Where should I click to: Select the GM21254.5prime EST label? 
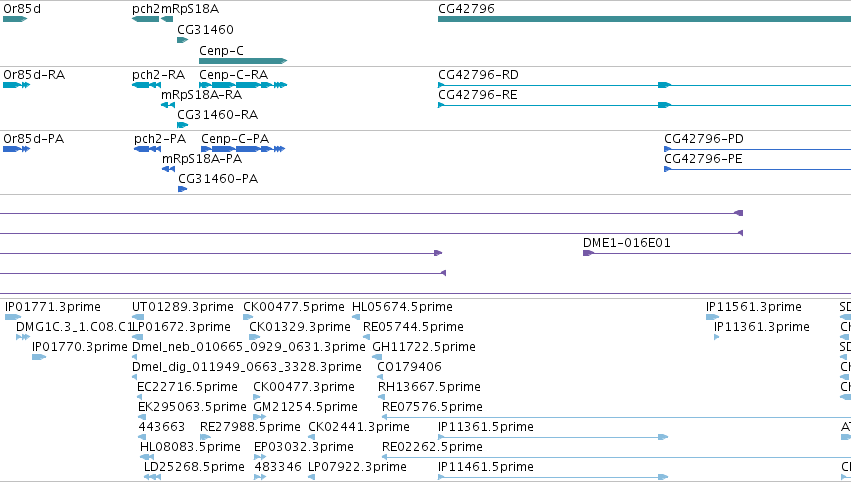tap(306, 408)
